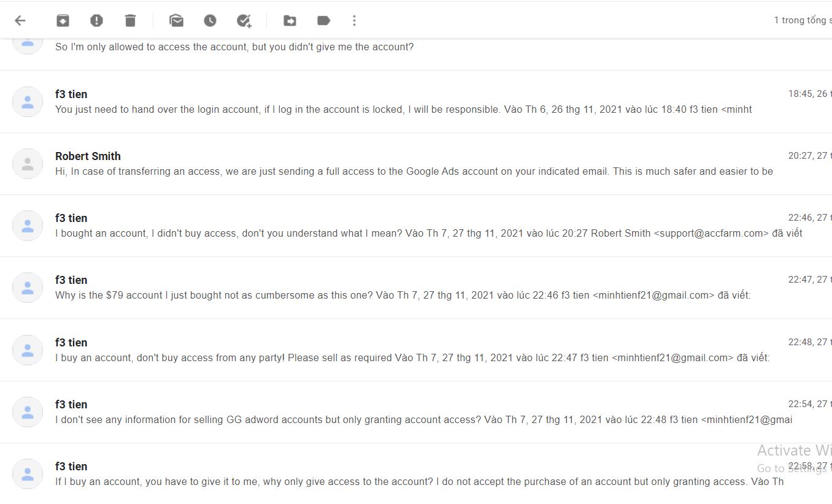Image resolution: width=832 pixels, height=504 pixels.
Task: Click f3 tien avatar on 22:46 message
Action: point(28,226)
